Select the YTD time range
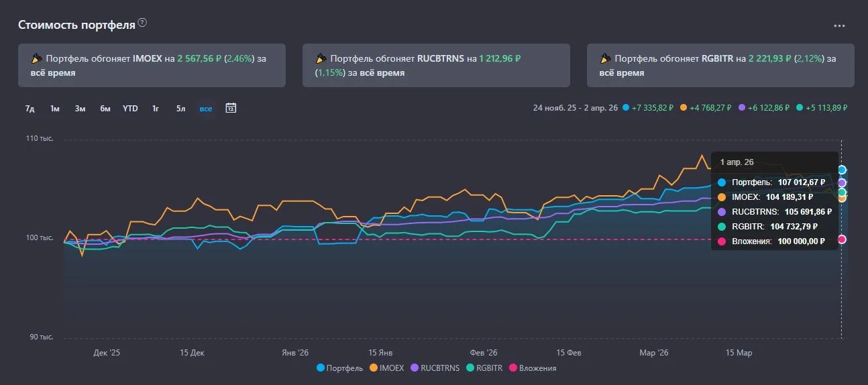 click(x=130, y=109)
